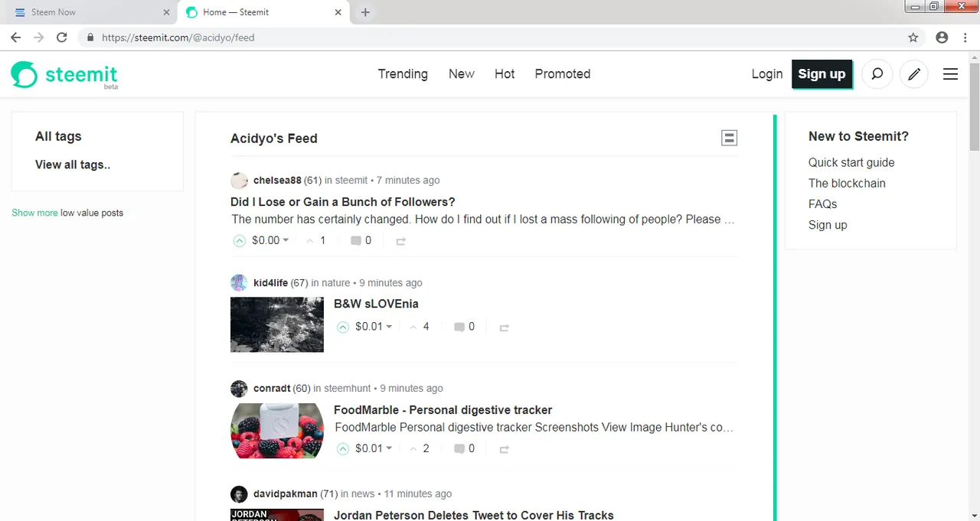Click kid4life's avatar
980x521 pixels.
(x=239, y=283)
